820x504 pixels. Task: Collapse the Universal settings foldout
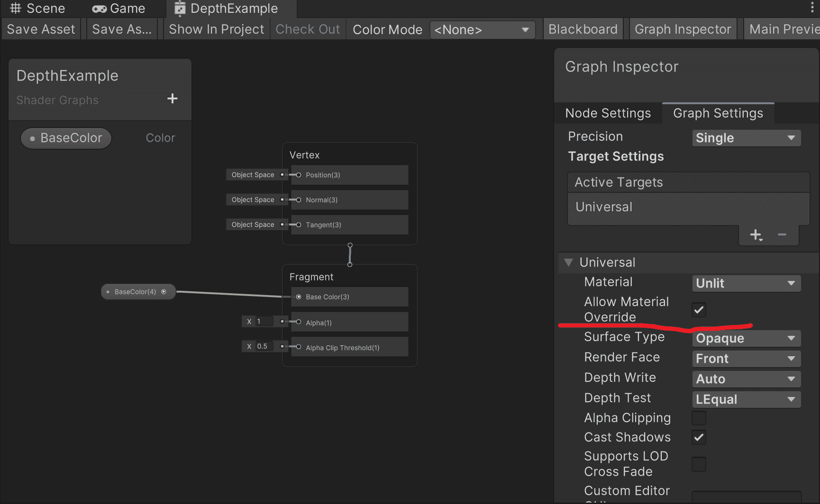569,262
